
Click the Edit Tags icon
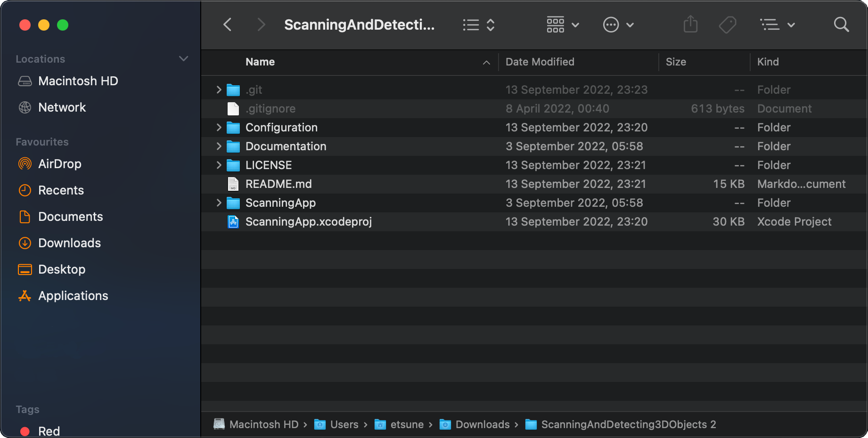(x=728, y=24)
